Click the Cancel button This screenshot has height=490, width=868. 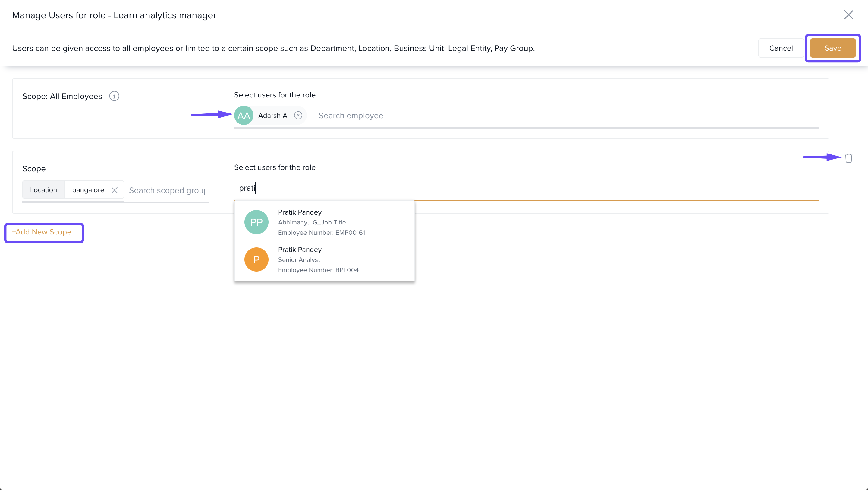point(780,48)
